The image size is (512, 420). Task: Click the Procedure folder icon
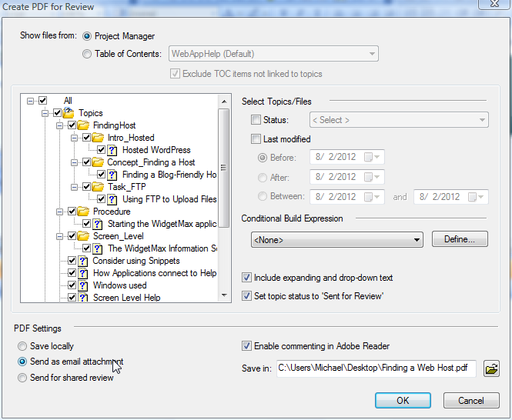(x=83, y=212)
